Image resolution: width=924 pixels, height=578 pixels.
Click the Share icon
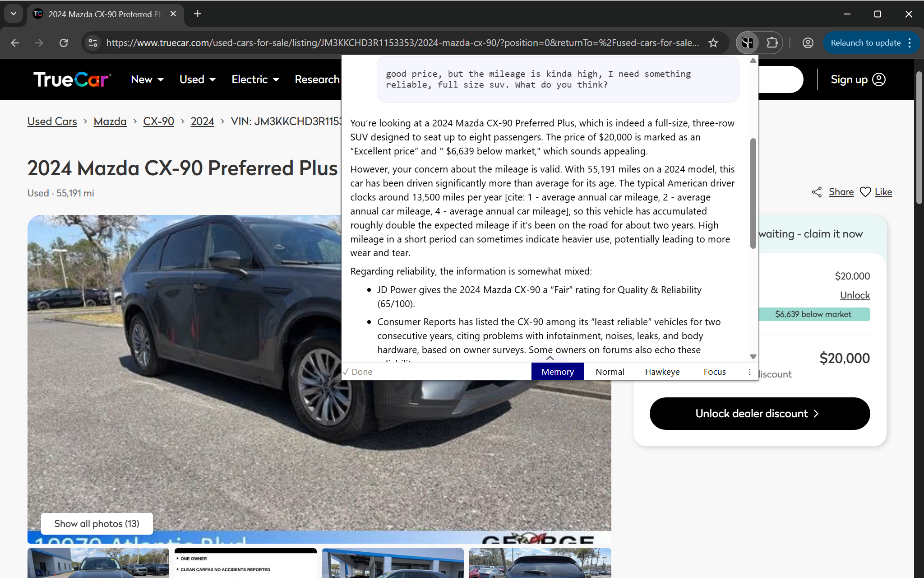[817, 192]
